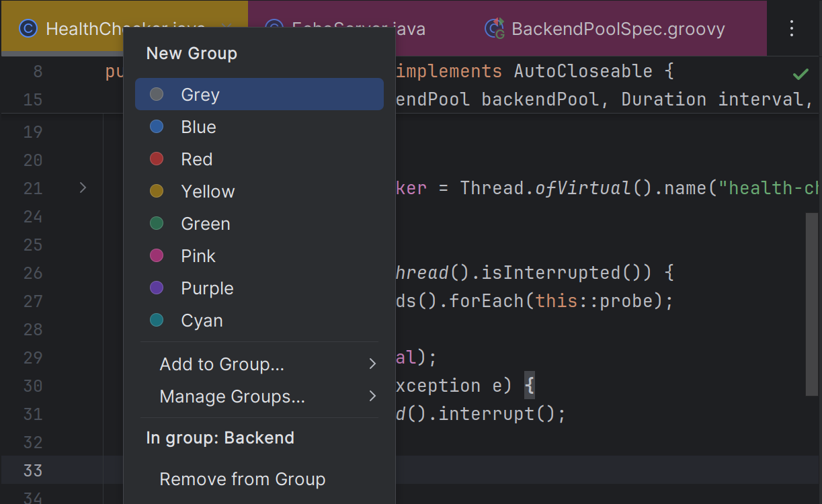The image size is (822, 504).
Task: Click the this::probe method reference
Action: pyautogui.click(x=594, y=301)
